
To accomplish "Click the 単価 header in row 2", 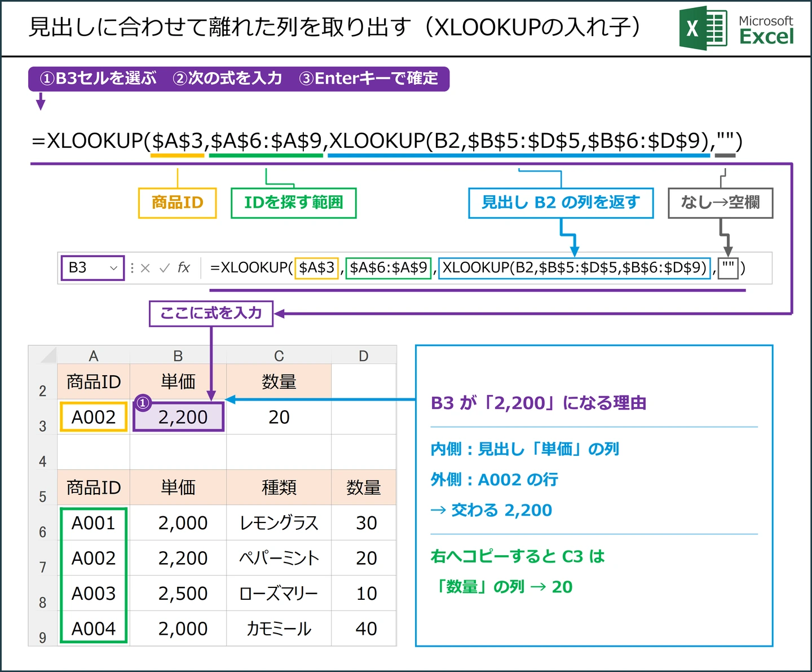I will (x=178, y=382).
